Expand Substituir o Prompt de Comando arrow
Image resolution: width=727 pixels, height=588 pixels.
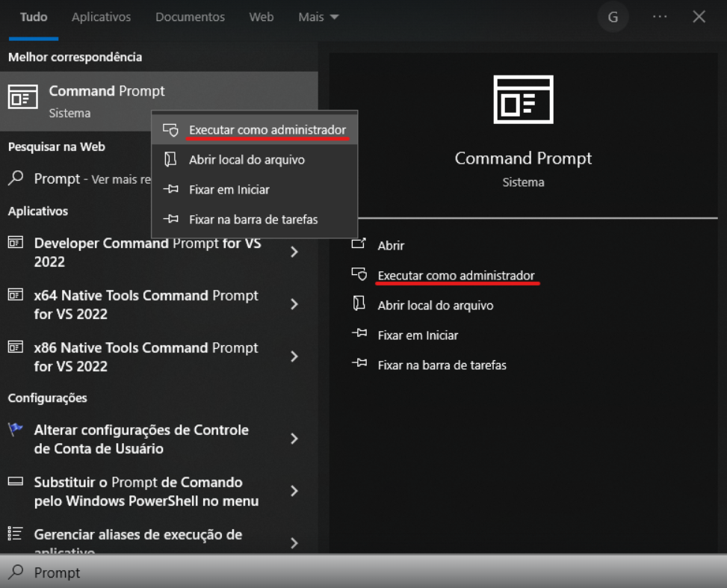coord(294,491)
